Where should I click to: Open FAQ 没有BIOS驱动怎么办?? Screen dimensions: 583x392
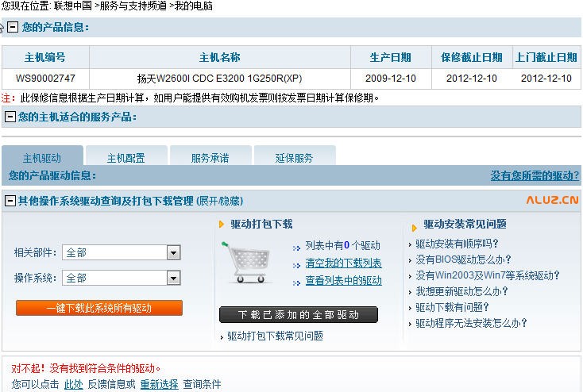(463, 259)
